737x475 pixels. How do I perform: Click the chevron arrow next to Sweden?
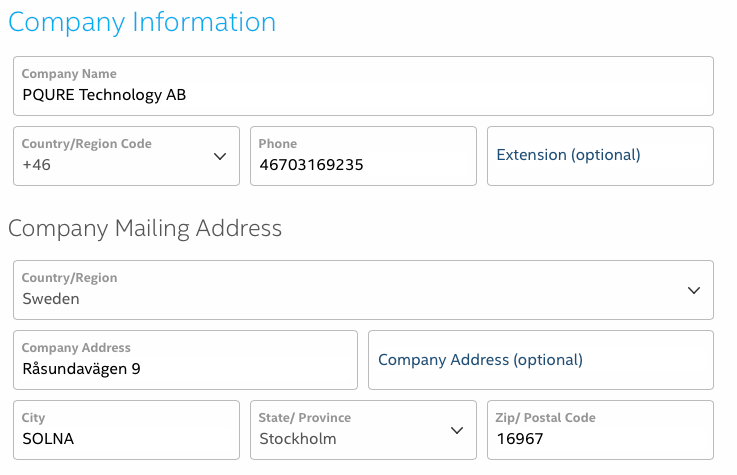tap(694, 290)
